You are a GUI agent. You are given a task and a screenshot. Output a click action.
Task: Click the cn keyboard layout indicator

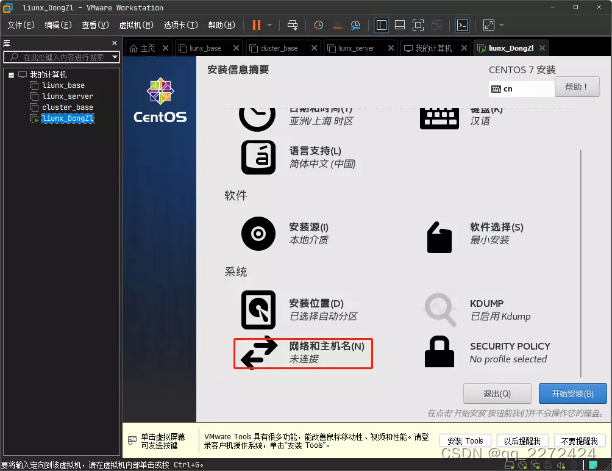click(521, 89)
